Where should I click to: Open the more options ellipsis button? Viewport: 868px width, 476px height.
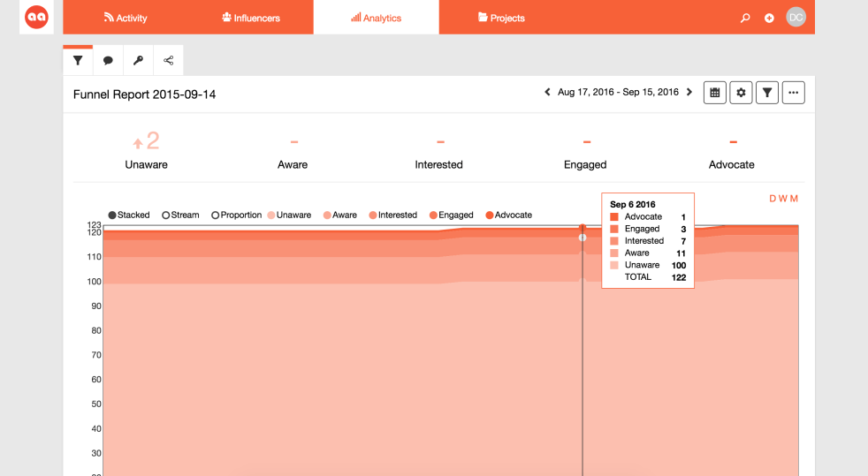(793, 93)
